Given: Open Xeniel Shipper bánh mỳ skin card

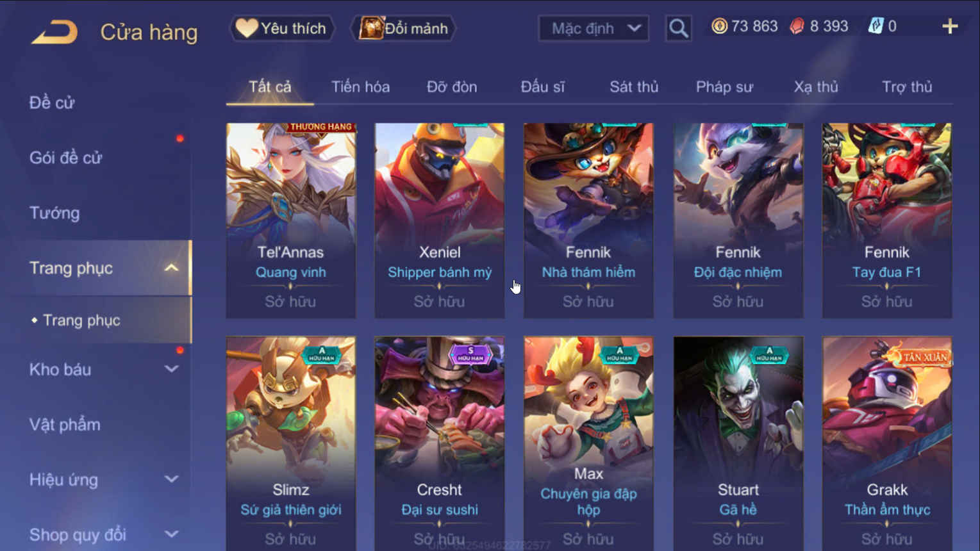Looking at the screenshot, I should tap(440, 220).
